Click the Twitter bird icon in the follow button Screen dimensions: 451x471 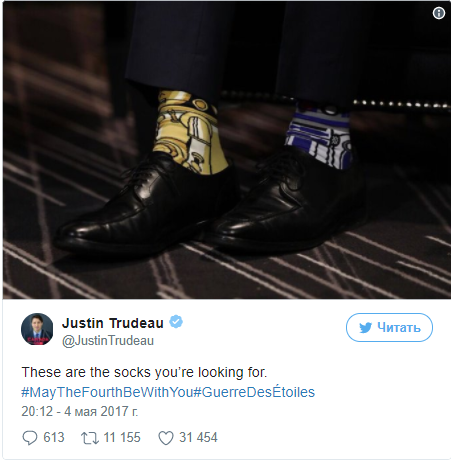(x=365, y=328)
